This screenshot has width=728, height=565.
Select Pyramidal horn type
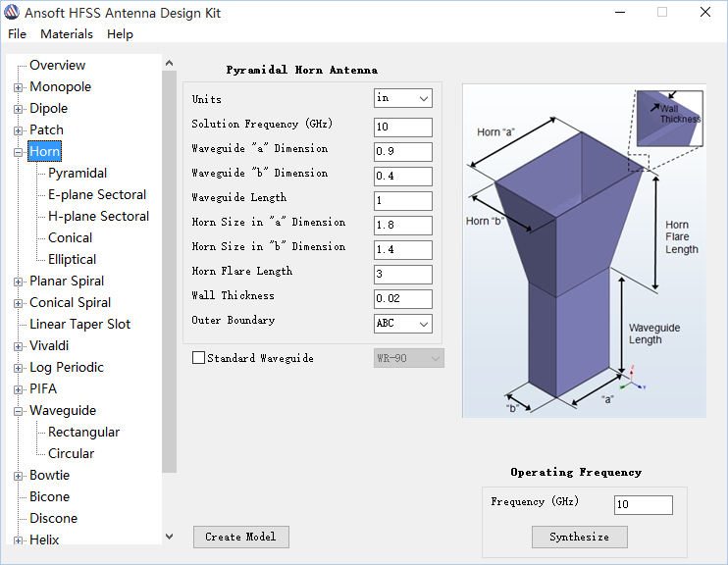(x=78, y=173)
